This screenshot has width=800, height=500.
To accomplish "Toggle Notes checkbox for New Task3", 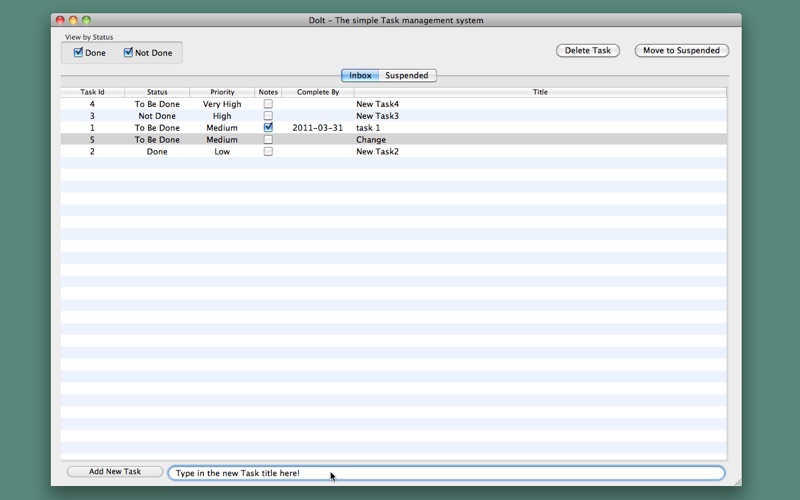I will coord(268,116).
